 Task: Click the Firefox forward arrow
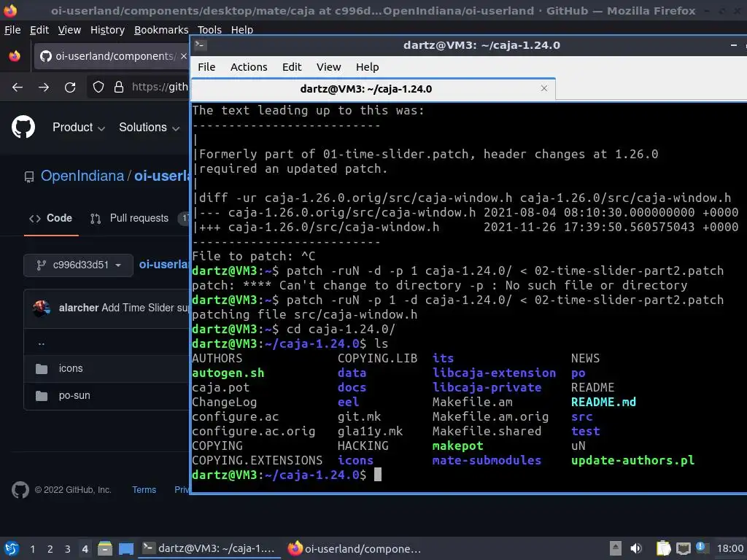coord(44,87)
